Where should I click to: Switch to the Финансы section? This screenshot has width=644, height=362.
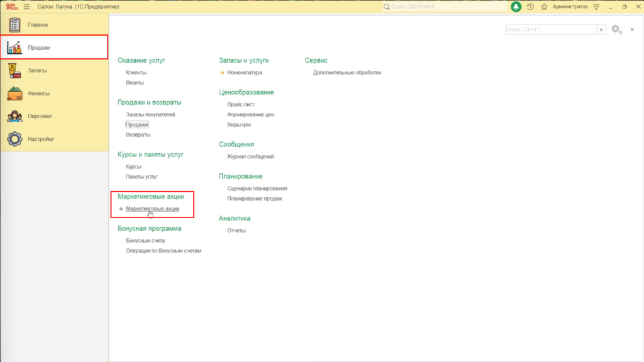(x=54, y=93)
